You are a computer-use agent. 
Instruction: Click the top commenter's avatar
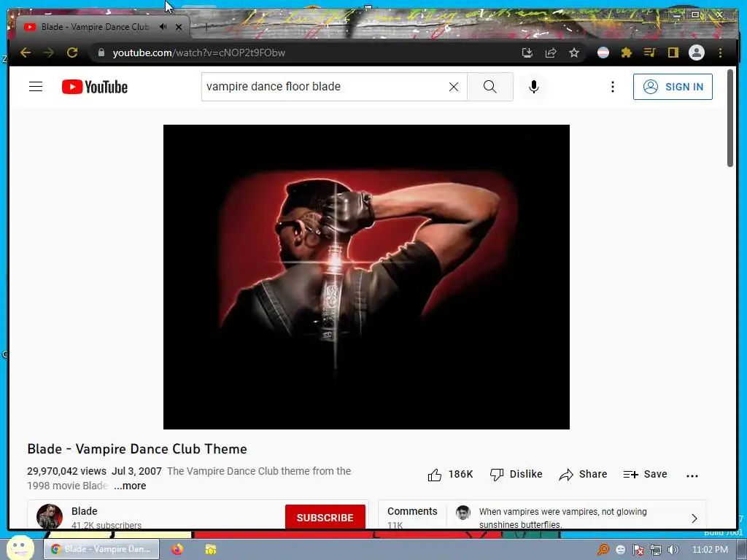click(x=463, y=513)
